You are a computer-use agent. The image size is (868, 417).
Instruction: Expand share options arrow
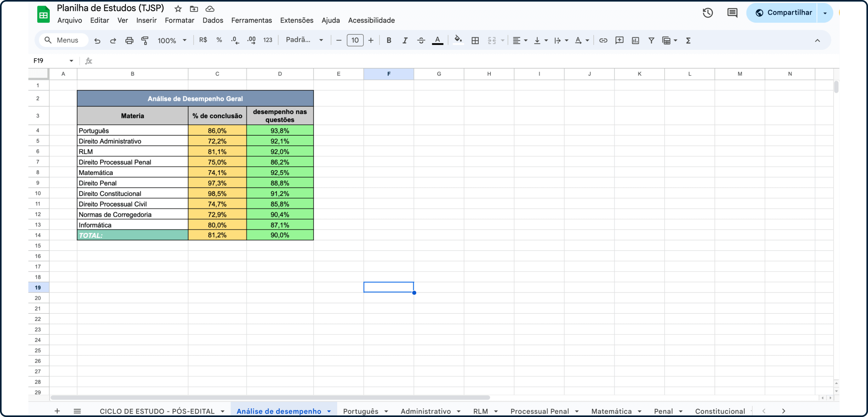825,13
